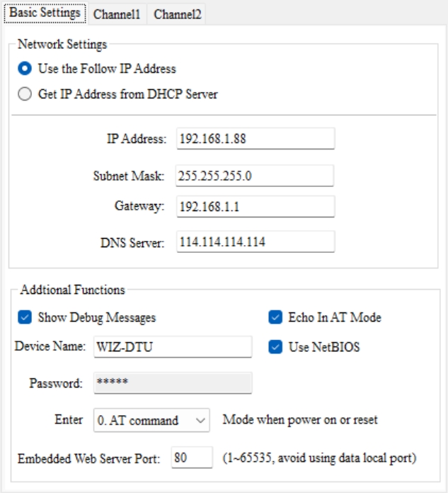
Task: Expand the Enter mode dropdown
Action: click(151, 420)
